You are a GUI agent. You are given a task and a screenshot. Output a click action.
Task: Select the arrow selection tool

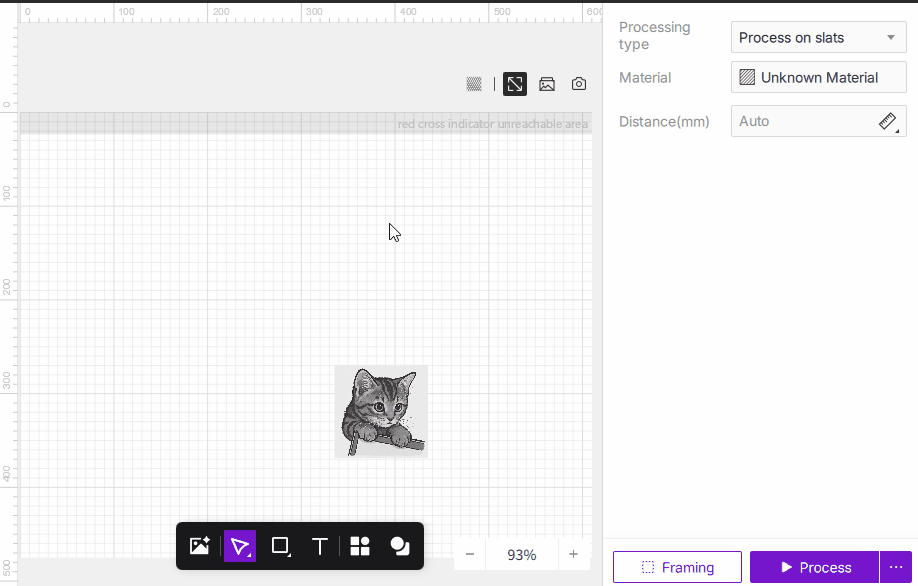[x=240, y=546]
